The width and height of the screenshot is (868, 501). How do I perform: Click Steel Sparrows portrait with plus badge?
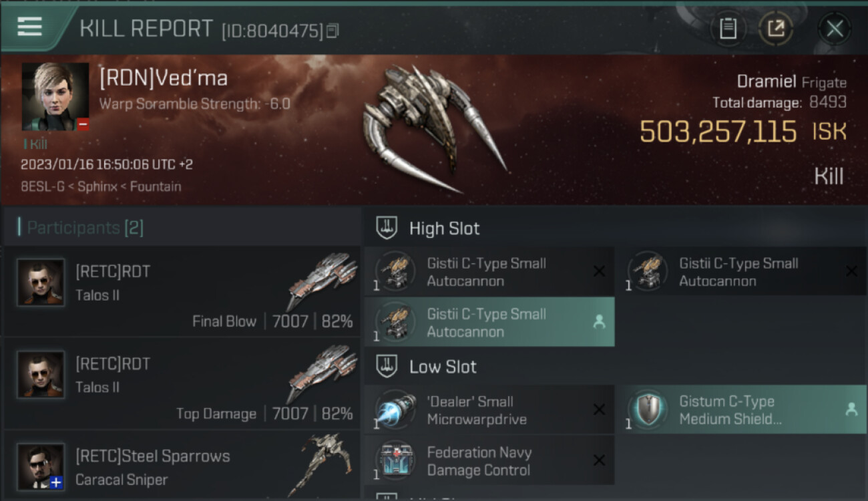[x=41, y=467]
